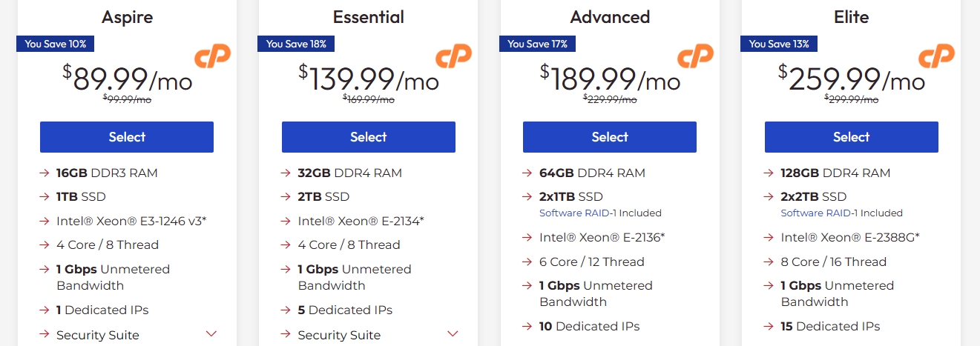Click the cPanel logo on the Advanced plan

[695, 57]
